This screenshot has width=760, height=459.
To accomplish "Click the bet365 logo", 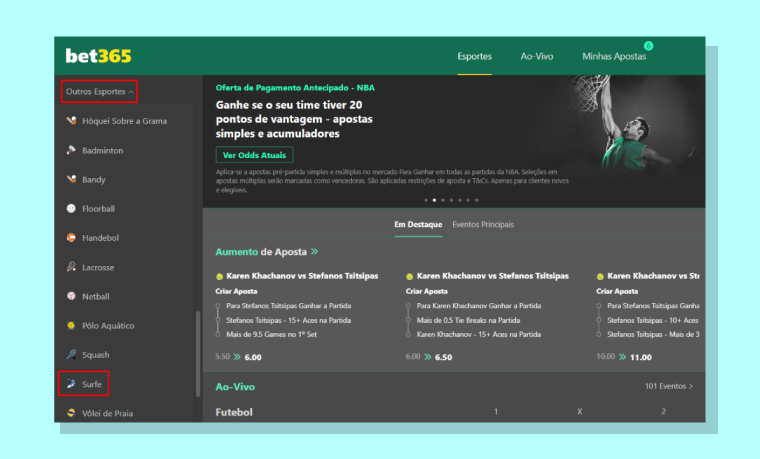I will tap(98, 56).
